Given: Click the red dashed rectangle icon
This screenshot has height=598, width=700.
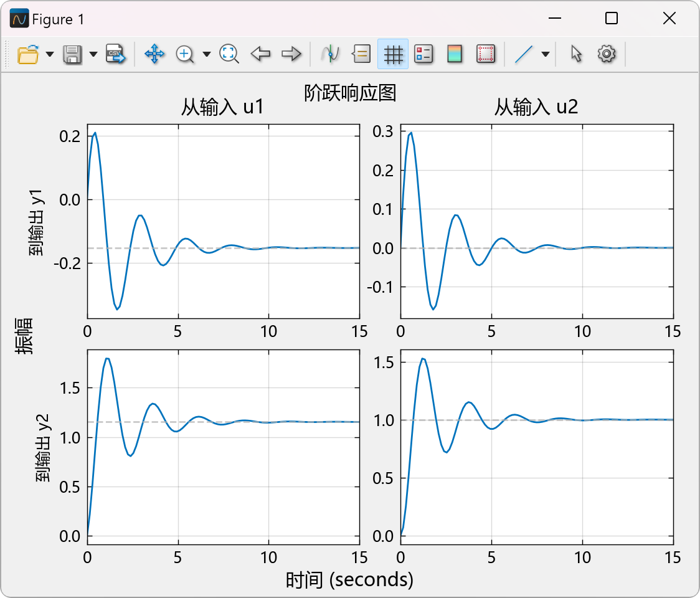Looking at the screenshot, I should coord(486,54).
